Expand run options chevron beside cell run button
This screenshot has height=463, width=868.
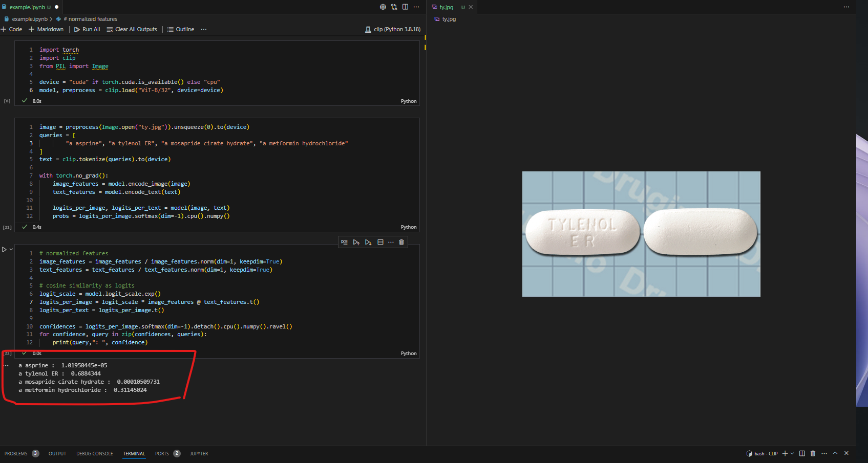click(11, 250)
